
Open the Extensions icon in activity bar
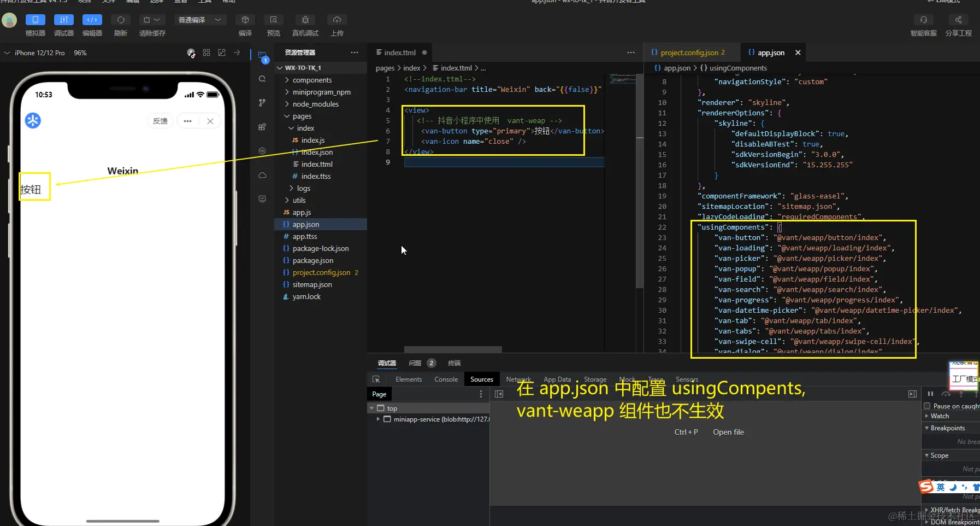263,127
